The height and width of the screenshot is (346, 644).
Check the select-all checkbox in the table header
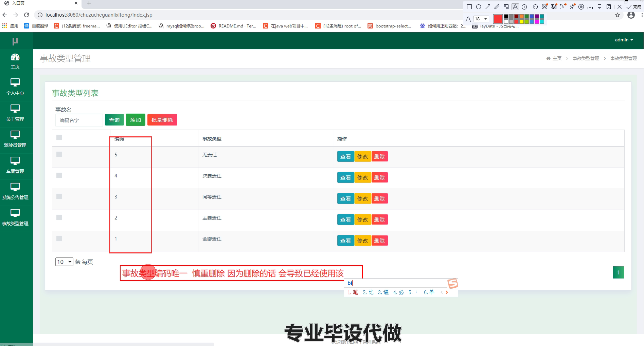coord(59,137)
